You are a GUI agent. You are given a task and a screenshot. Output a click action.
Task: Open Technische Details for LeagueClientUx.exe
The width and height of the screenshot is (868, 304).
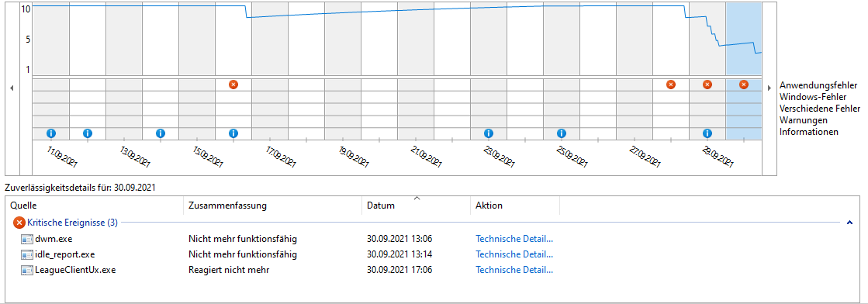coord(514,270)
